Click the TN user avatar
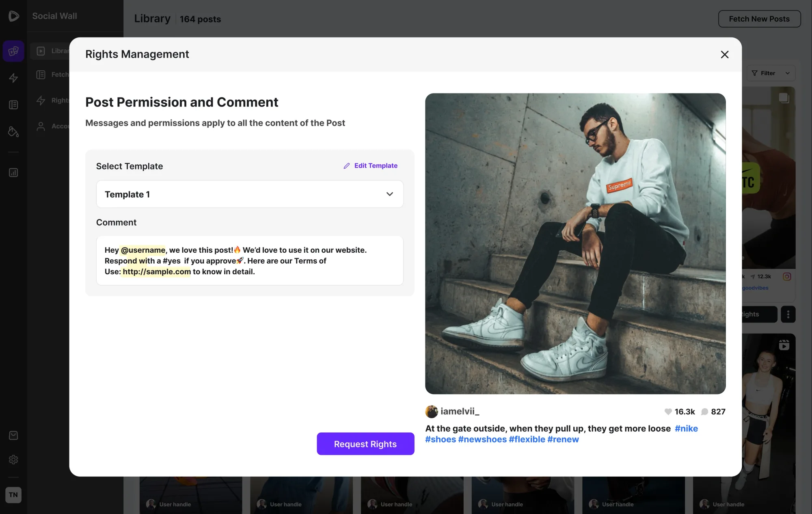 tap(13, 495)
